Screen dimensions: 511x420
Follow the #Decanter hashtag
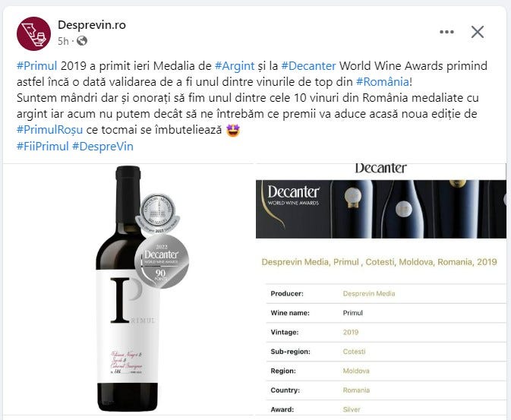[x=308, y=66]
